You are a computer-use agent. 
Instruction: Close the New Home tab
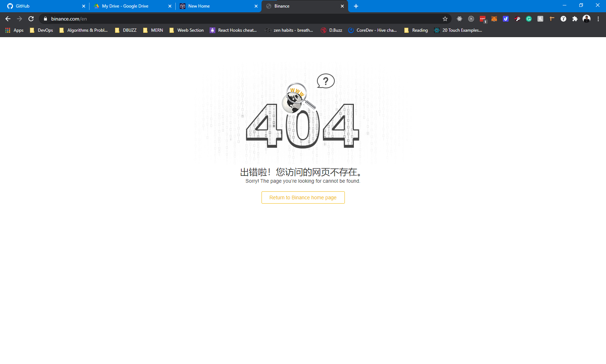pos(256,6)
